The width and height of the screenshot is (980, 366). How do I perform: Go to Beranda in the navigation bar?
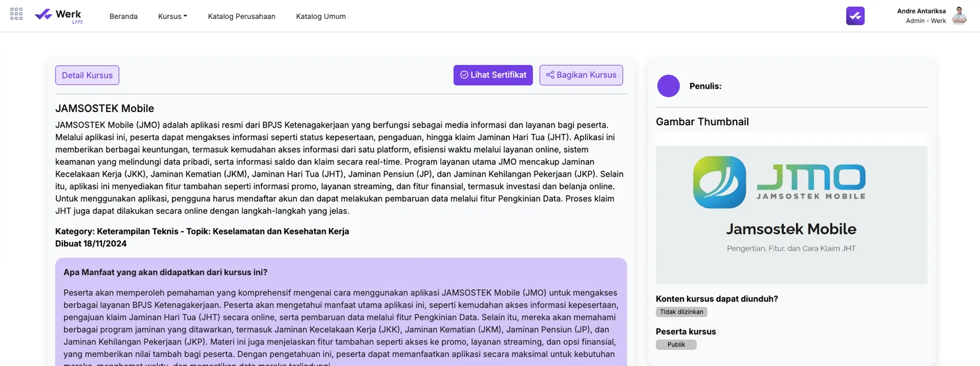point(124,17)
